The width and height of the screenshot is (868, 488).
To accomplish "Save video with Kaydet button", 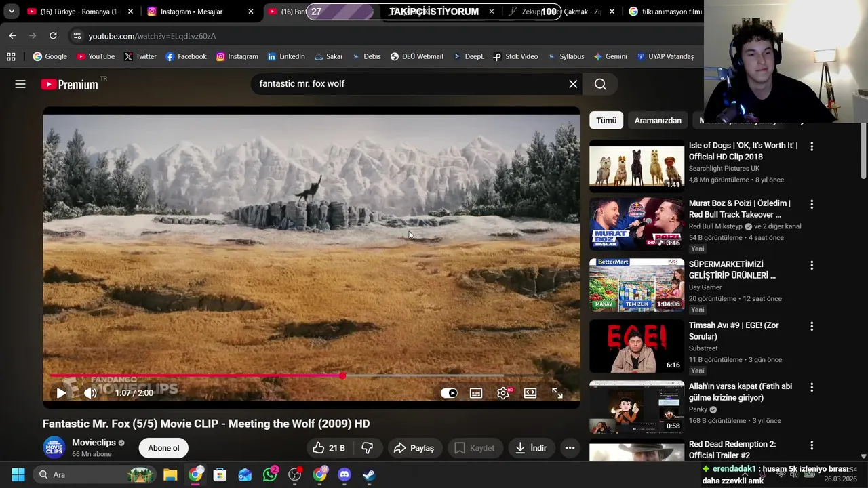I will tap(474, 448).
